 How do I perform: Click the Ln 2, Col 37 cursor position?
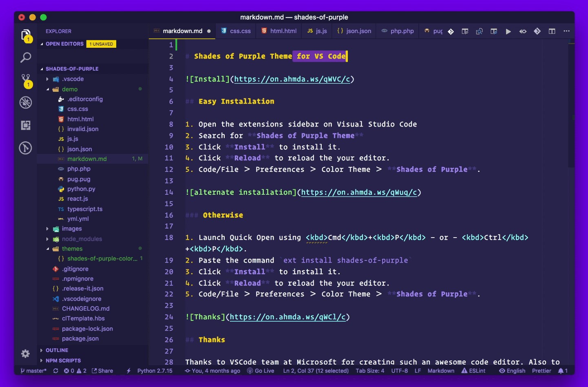(316, 371)
